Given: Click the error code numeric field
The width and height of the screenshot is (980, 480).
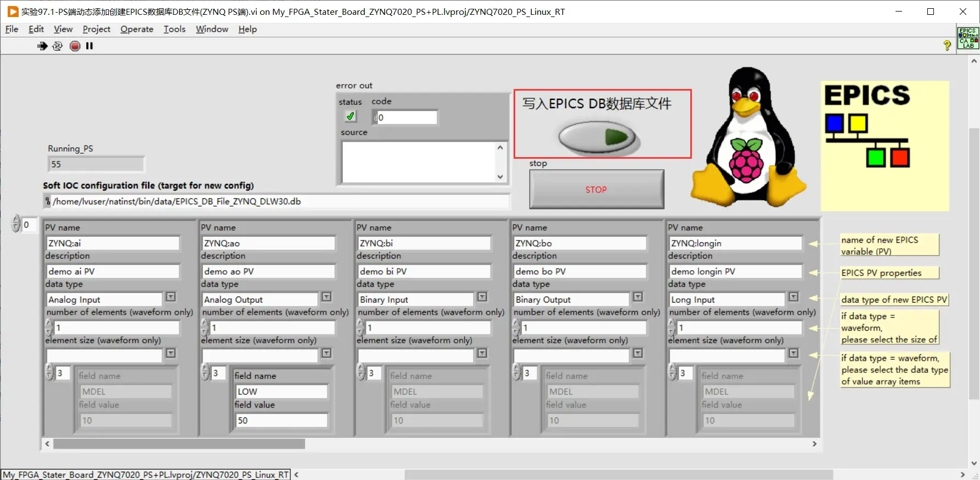Looking at the screenshot, I should [407, 117].
